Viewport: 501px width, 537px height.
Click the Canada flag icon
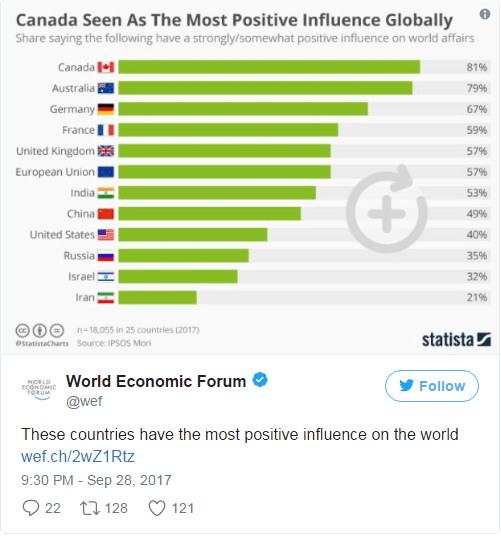(106, 67)
